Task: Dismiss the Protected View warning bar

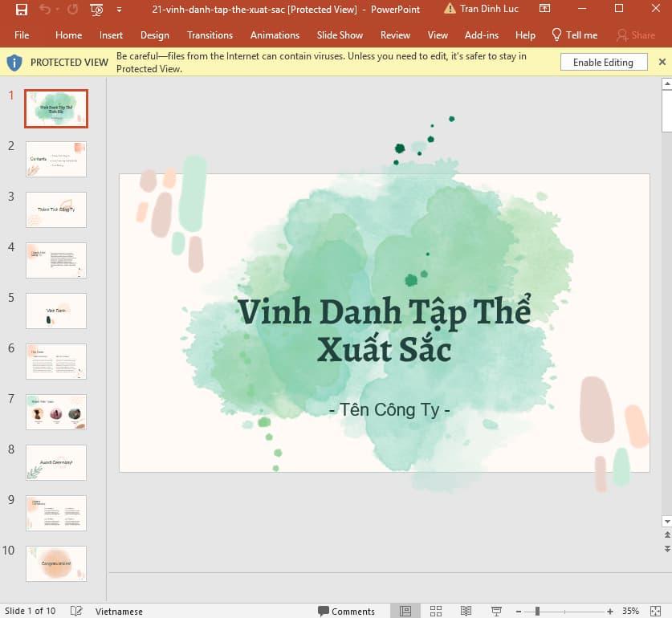Action: click(x=662, y=61)
